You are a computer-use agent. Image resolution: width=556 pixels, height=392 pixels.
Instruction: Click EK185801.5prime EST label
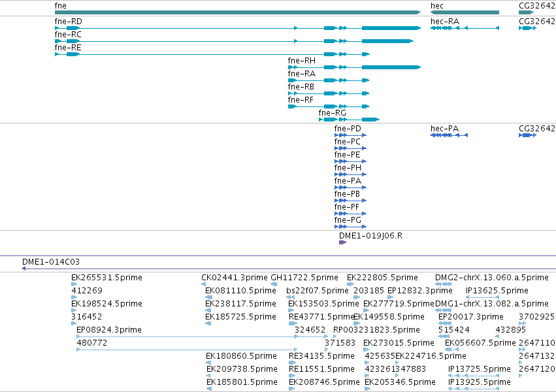tap(242, 382)
